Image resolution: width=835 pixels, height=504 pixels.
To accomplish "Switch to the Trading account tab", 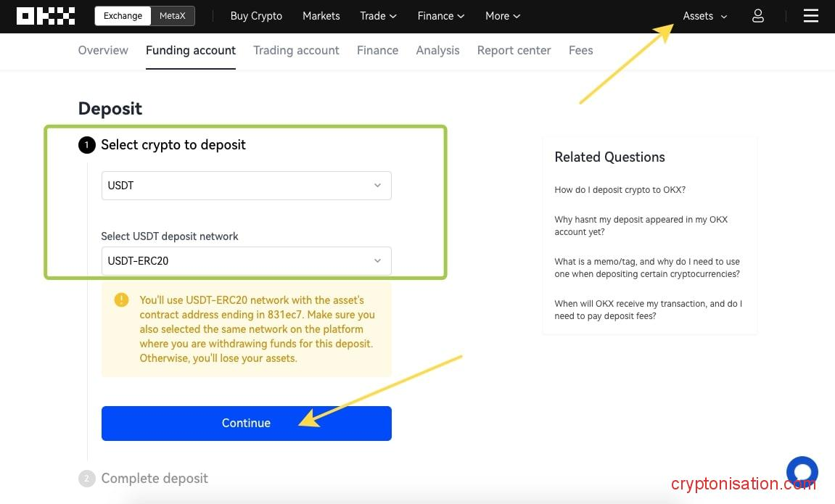I will [296, 50].
